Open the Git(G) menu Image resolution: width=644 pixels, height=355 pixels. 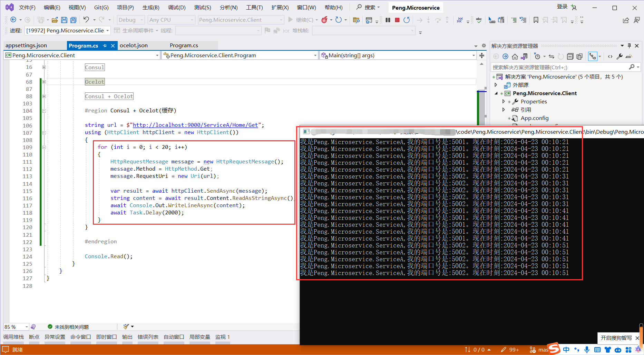pyautogui.click(x=101, y=8)
